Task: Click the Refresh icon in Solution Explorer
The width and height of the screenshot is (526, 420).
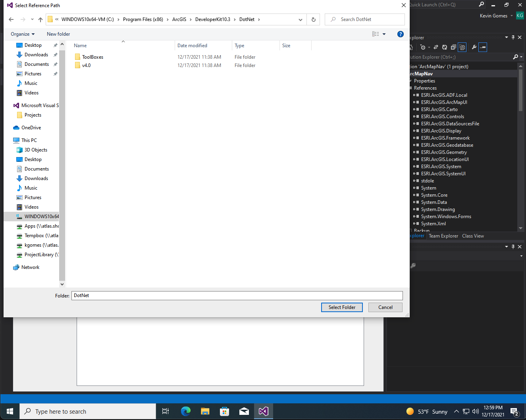Action: pyautogui.click(x=445, y=47)
